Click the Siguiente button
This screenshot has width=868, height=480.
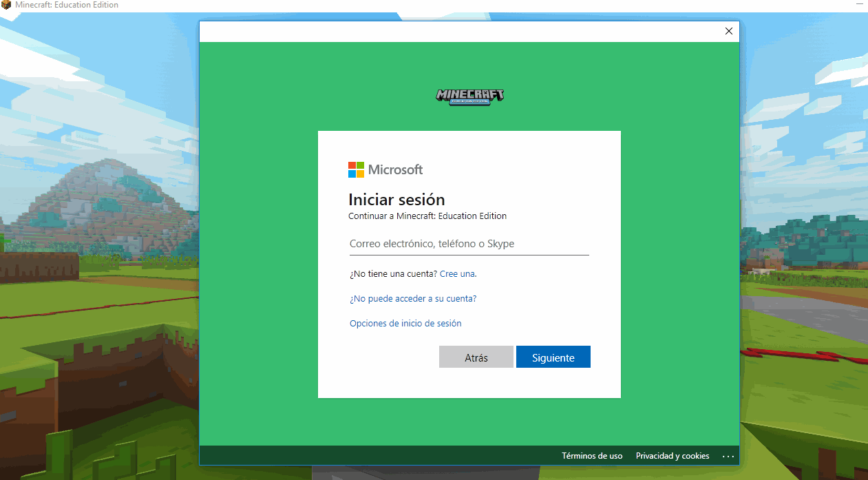(553, 357)
